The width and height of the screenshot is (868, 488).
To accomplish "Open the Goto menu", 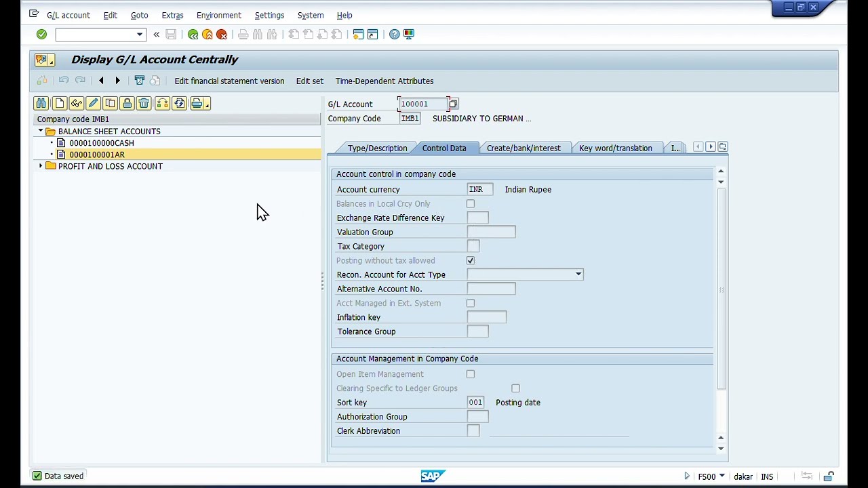I will (x=139, y=15).
